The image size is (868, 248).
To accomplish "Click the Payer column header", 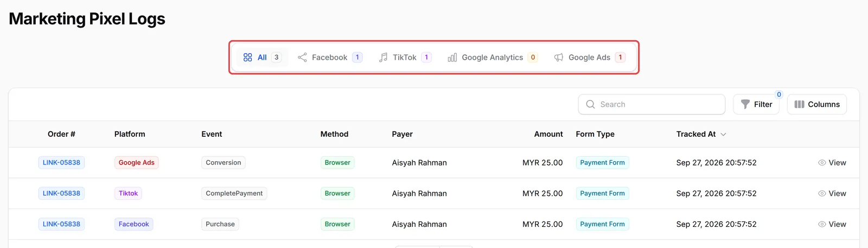I will click(x=402, y=134).
